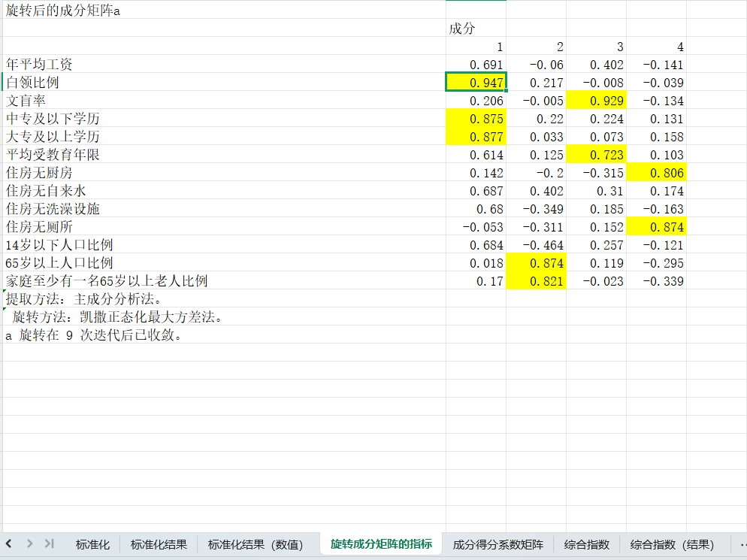Open the 综合指数 sheet tab
The height and width of the screenshot is (560, 747).
click(586, 544)
